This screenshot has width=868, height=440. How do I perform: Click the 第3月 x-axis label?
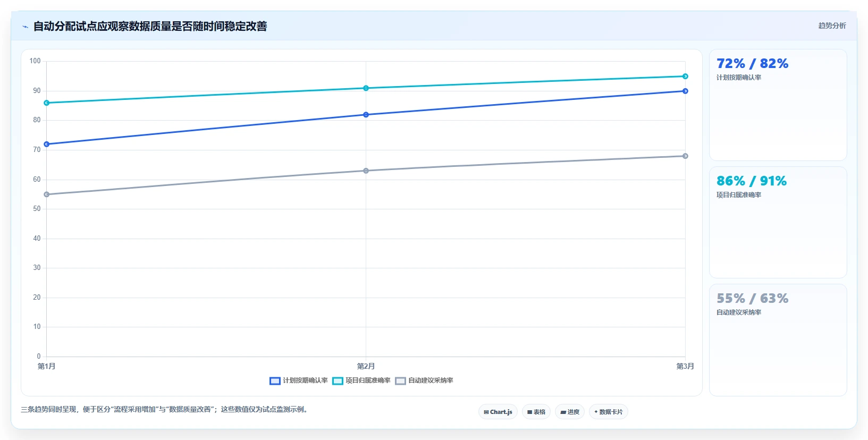(x=685, y=366)
